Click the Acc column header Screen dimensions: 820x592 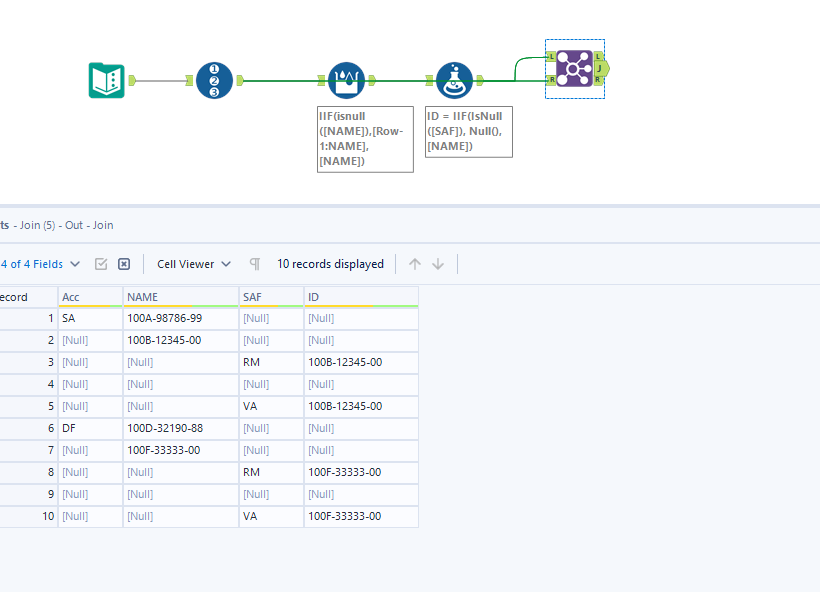click(x=90, y=297)
